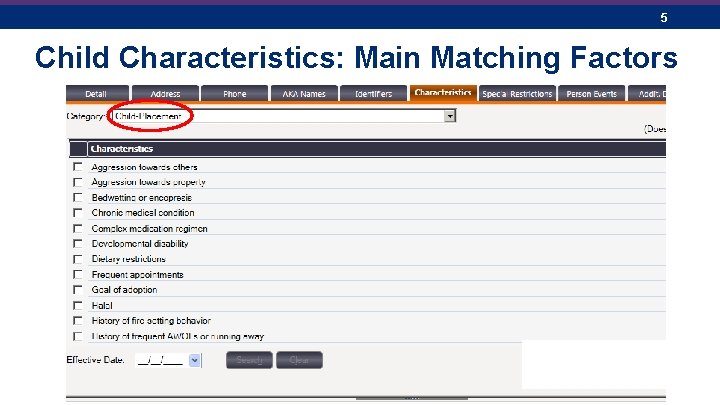Check Complex medication regimen
The image size is (720, 405).
coord(78,228)
